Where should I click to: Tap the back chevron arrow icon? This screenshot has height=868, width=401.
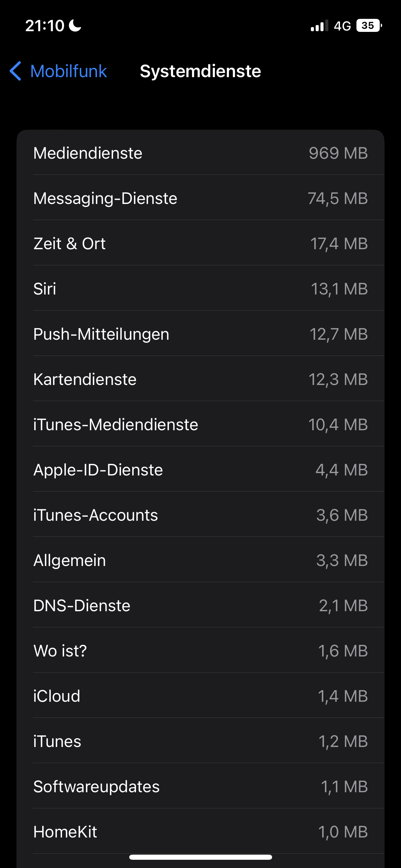pyautogui.click(x=16, y=71)
